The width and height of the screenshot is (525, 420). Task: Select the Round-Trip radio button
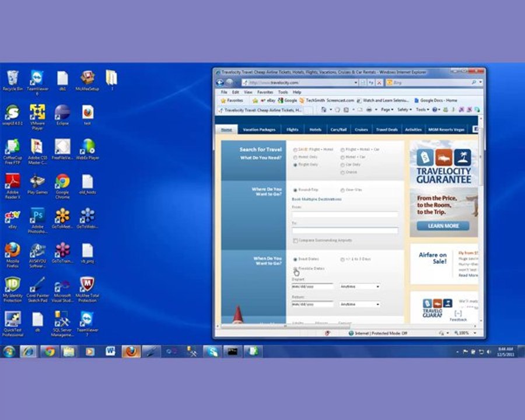(x=295, y=190)
